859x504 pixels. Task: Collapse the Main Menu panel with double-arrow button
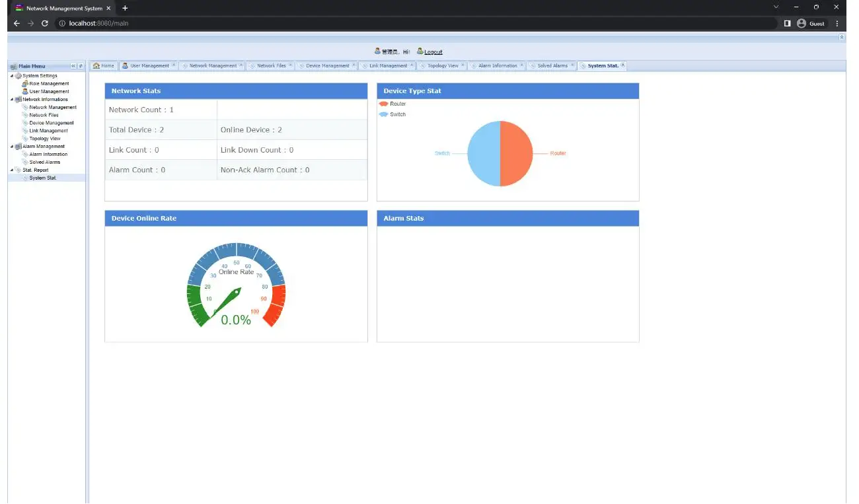pyautogui.click(x=73, y=65)
